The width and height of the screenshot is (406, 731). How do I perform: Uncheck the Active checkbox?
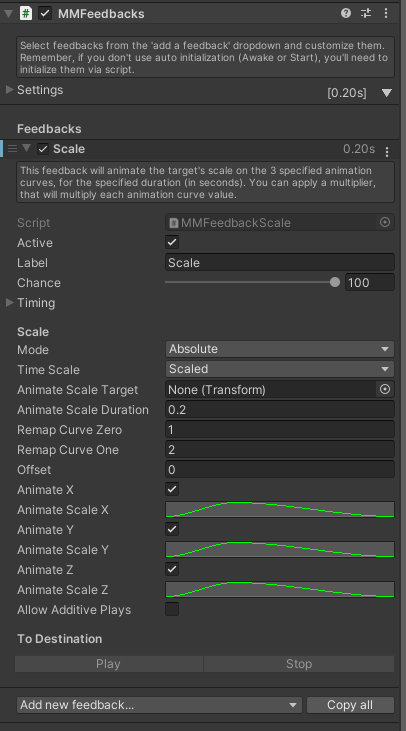pyautogui.click(x=172, y=242)
